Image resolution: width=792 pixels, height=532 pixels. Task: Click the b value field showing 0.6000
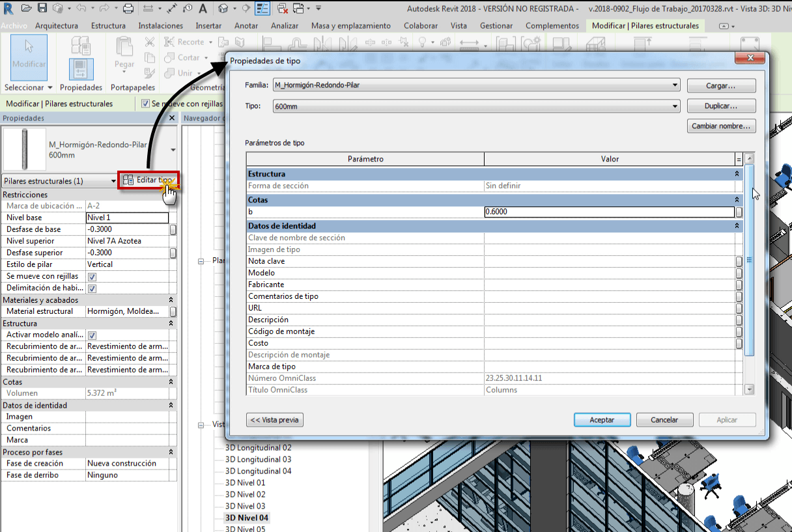(x=610, y=212)
